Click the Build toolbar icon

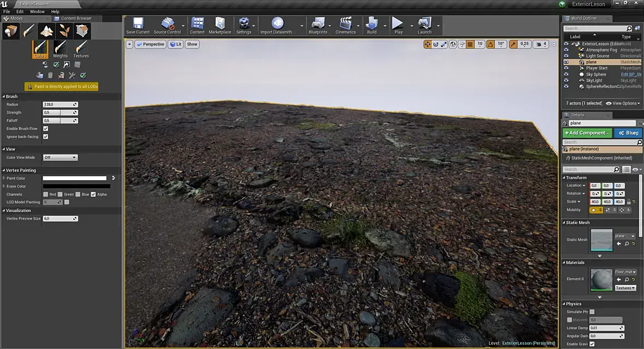click(372, 25)
